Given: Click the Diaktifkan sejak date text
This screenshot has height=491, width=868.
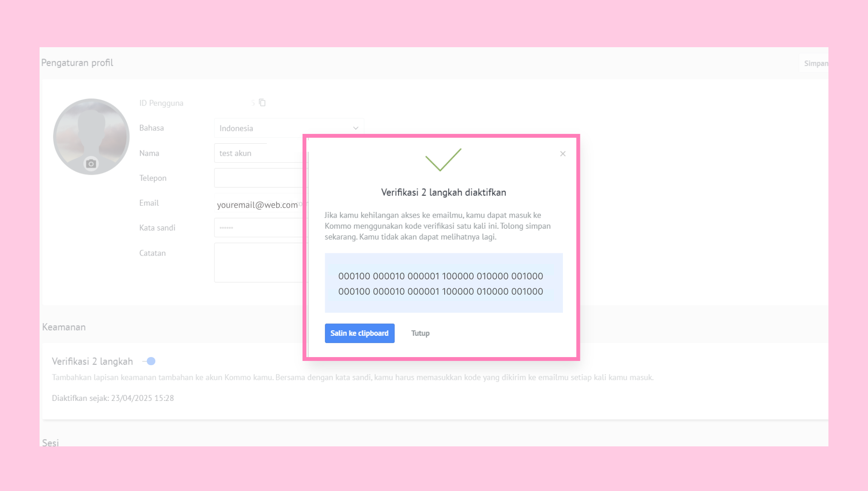Looking at the screenshot, I should 113,398.
